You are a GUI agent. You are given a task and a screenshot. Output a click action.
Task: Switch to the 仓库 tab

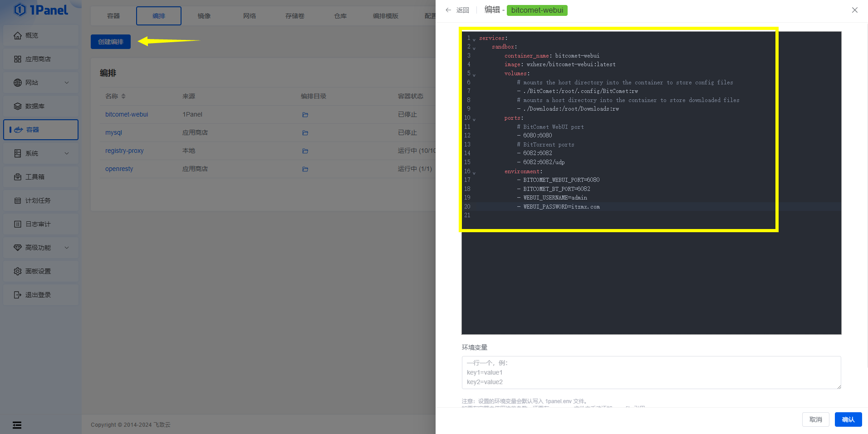coord(340,16)
